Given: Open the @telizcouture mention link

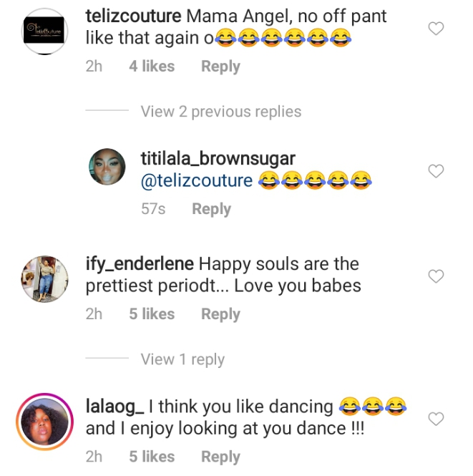Looking at the screenshot, I should tap(197, 180).
